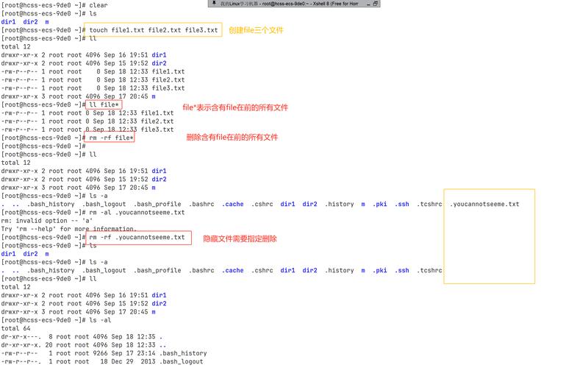The image size is (588, 368).
Task: Click the "Try 'rm --help'" hint line
Action: 69,229
